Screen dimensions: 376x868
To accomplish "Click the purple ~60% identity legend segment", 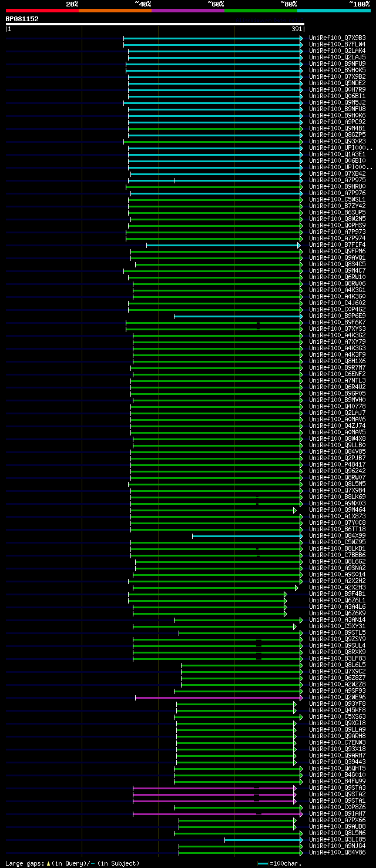I will coord(188,11).
